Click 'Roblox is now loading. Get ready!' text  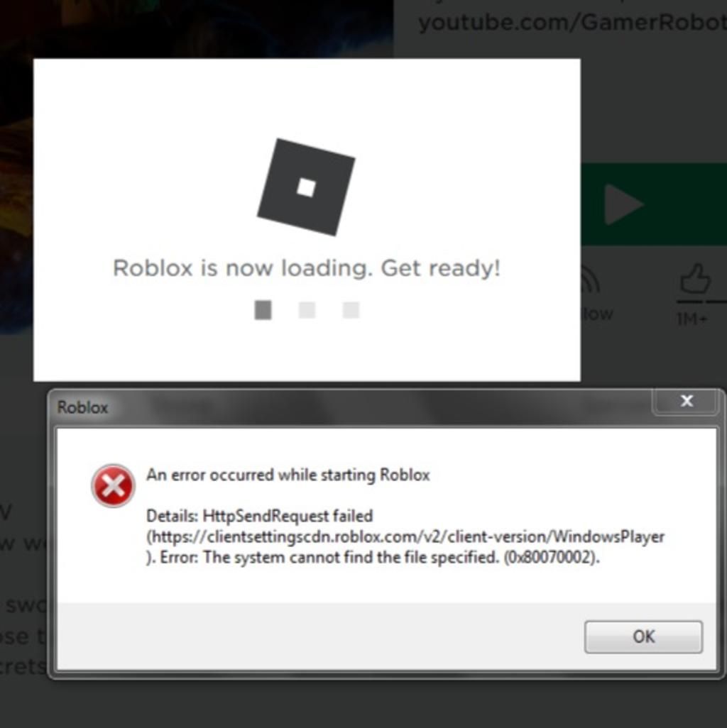(307, 268)
